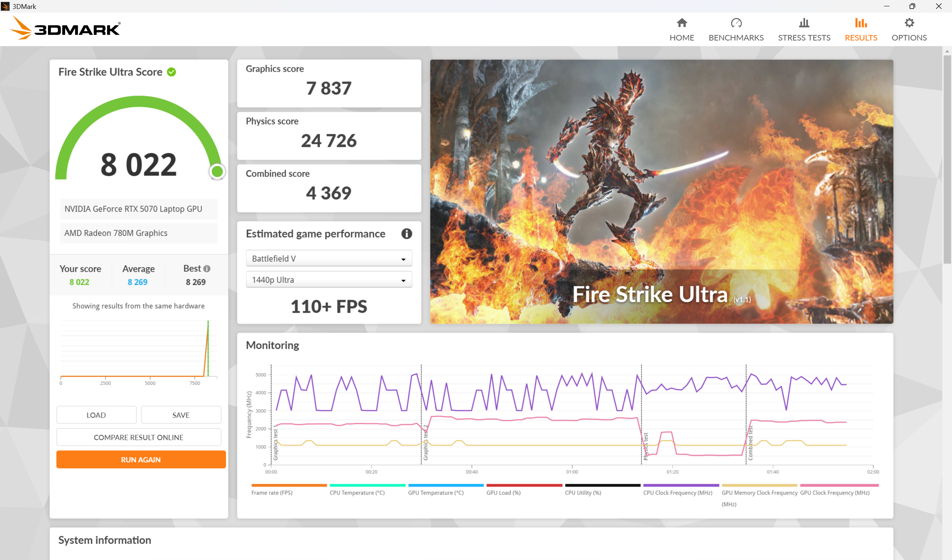Click COMPARE RESULT ONLINE
This screenshot has height=560, width=952.
click(x=139, y=437)
